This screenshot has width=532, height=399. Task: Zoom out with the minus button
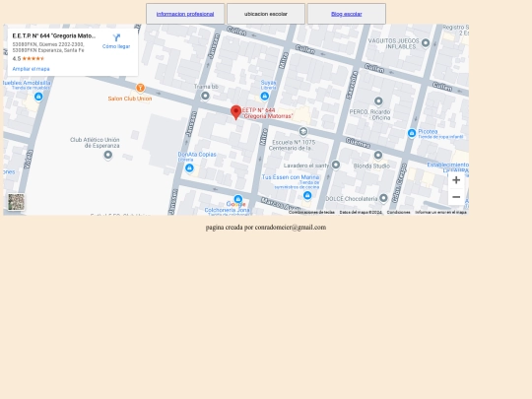tap(456, 197)
